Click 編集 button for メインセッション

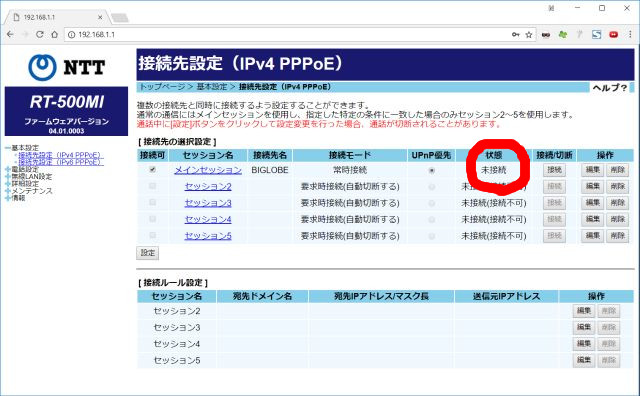click(x=592, y=170)
